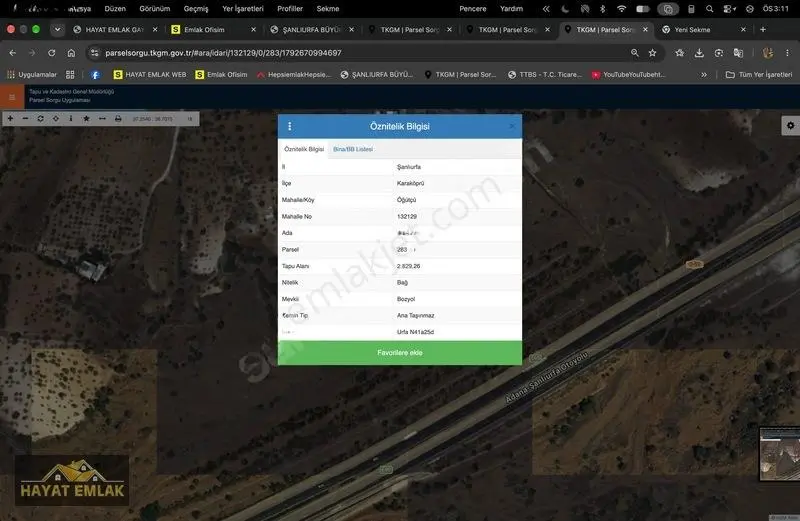Screen dimensions: 800x521
Task: Switch to ŞANLIURFA BÜYÜ browser tab
Action: pos(311,30)
